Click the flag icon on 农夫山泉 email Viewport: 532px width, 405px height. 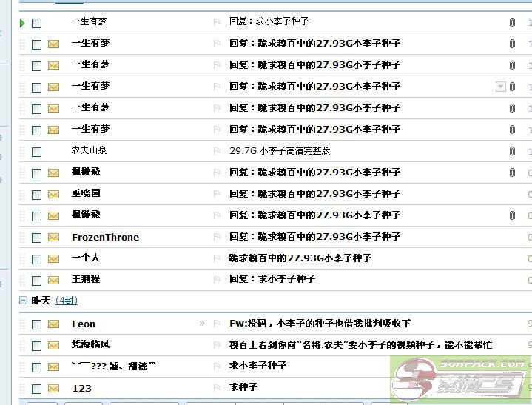point(217,151)
